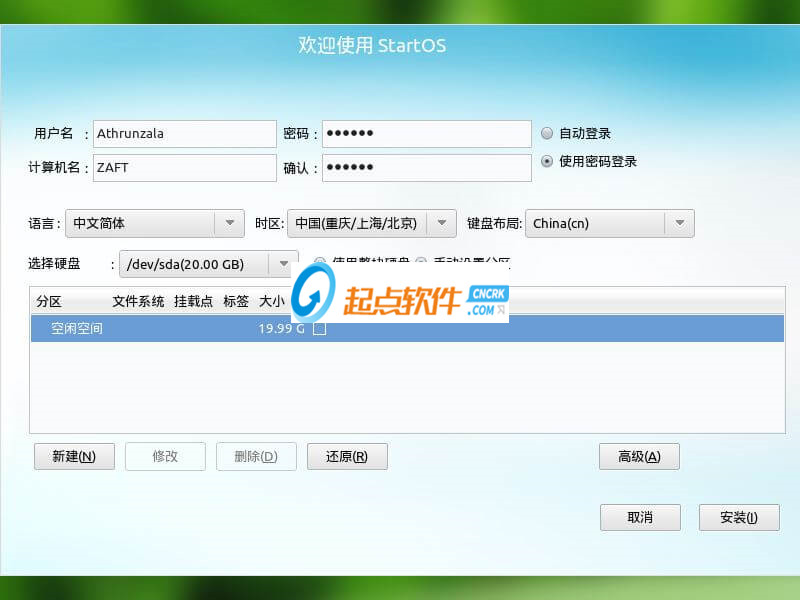Click the 还原(R) button
This screenshot has width=800, height=600.
pos(347,456)
